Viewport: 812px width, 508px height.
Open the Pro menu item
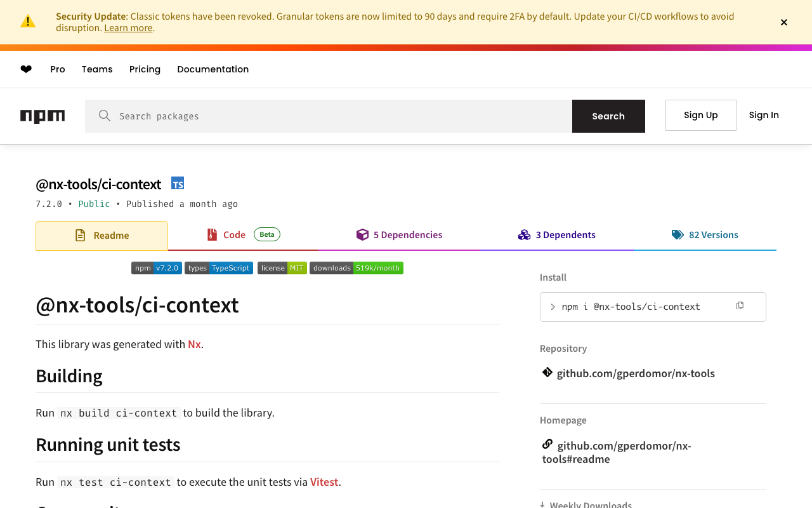pos(58,69)
